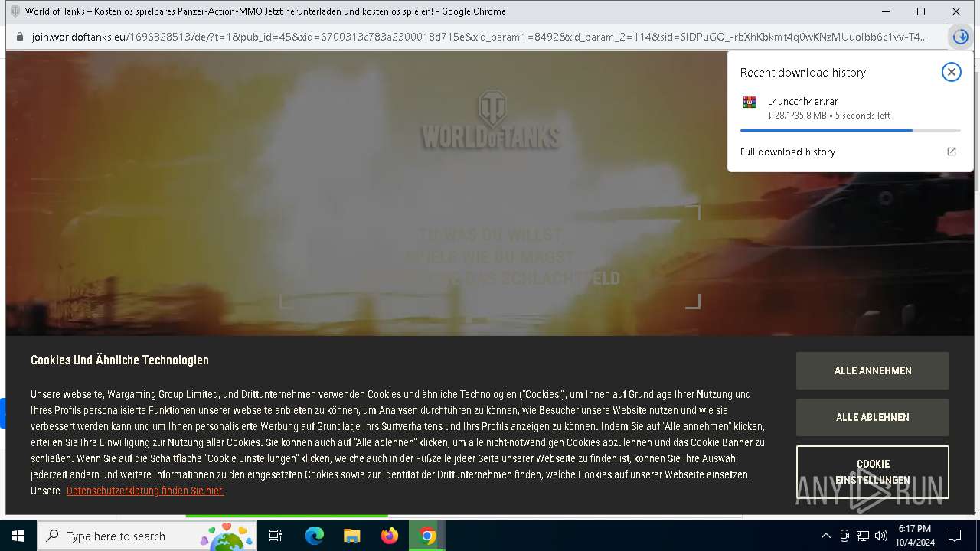Select the L4uncchh4er.rar download entry
This screenshot has height=551, width=980.
click(850, 108)
